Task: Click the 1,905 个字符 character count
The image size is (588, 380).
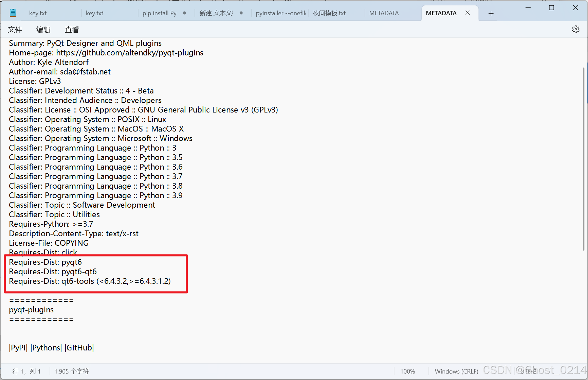Action: point(72,372)
